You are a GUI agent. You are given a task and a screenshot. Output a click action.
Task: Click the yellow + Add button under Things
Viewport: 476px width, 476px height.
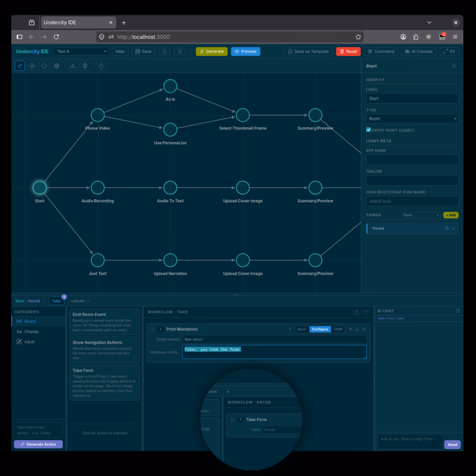point(450,215)
